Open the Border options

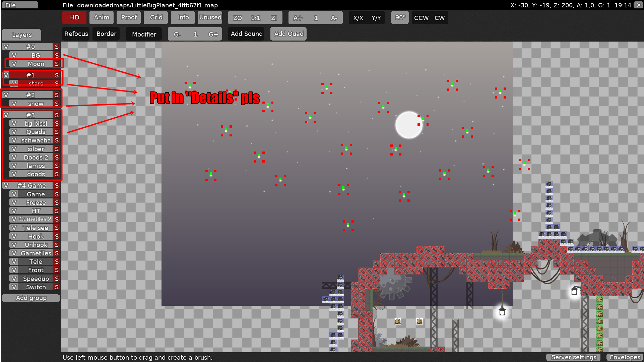pyautogui.click(x=106, y=34)
